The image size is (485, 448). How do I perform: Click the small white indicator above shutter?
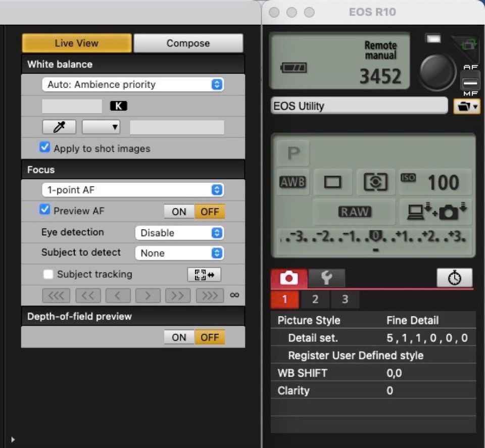[x=433, y=39]
